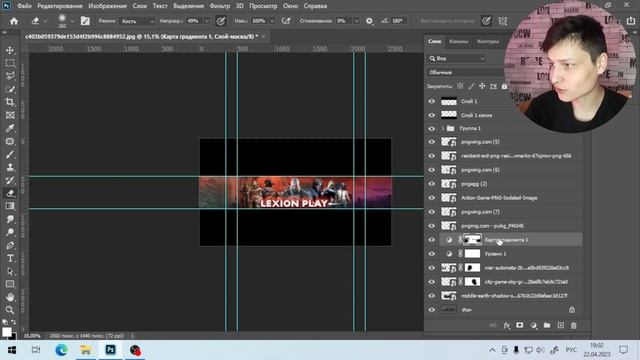
Task: Select the Crop tool
Action: pyautogui.click(x=10, y=102)
